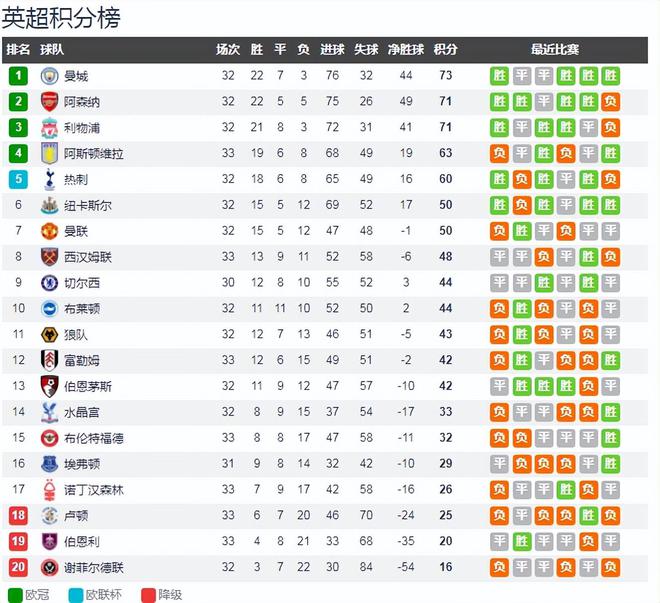
Task: Open team name 纽卡斯尔
Action: (88, 205)
